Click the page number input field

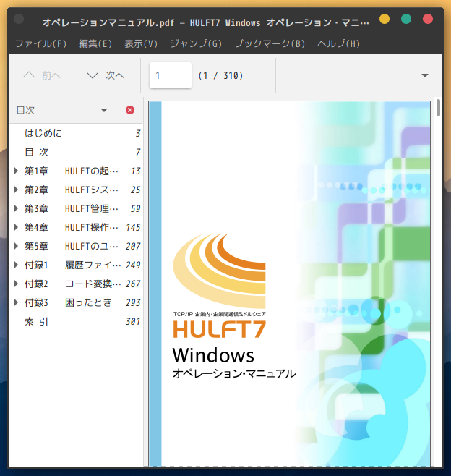[171, 75]
